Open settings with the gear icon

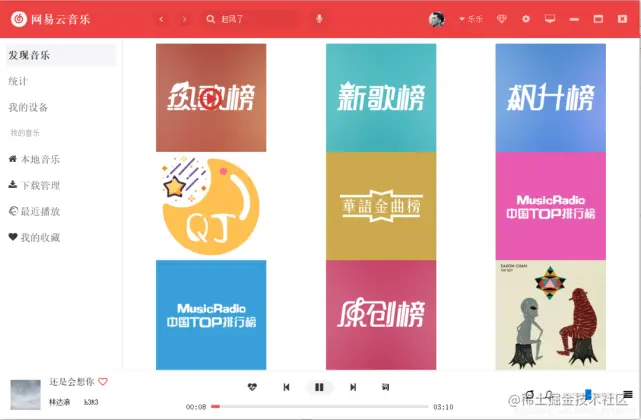coord(526,19)
